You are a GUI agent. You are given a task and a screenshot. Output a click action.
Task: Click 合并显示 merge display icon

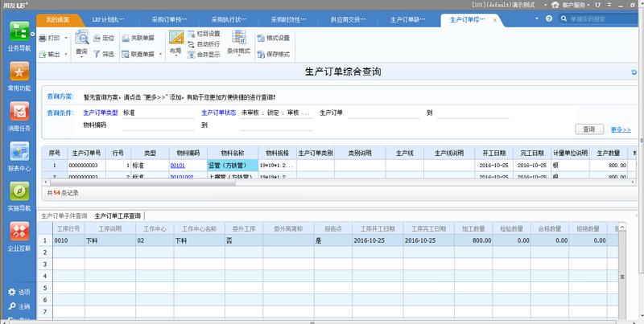[x=191, y=54]
